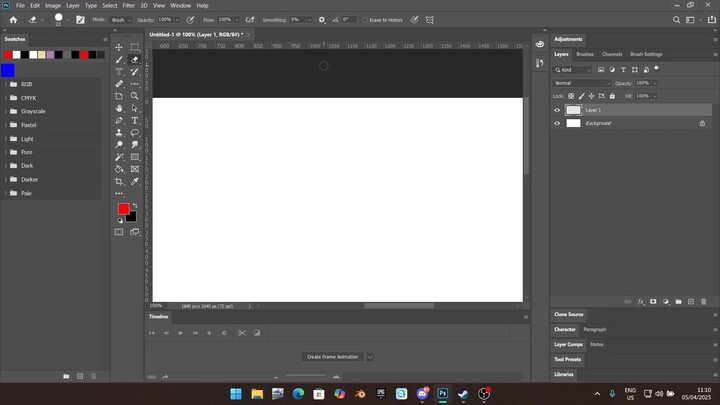Select the Layer 1 thumbnail
Image resolution: width=720 pixels, height=405 pixels.
tap(573, 110)
